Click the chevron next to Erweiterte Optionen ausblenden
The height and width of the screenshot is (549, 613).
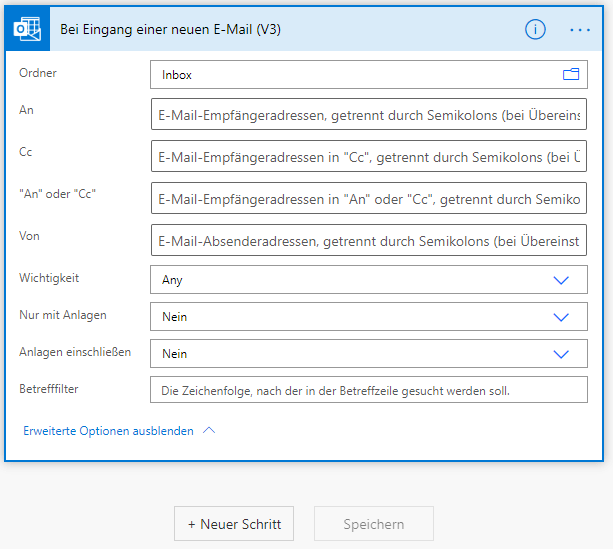(x=209, y=431)
